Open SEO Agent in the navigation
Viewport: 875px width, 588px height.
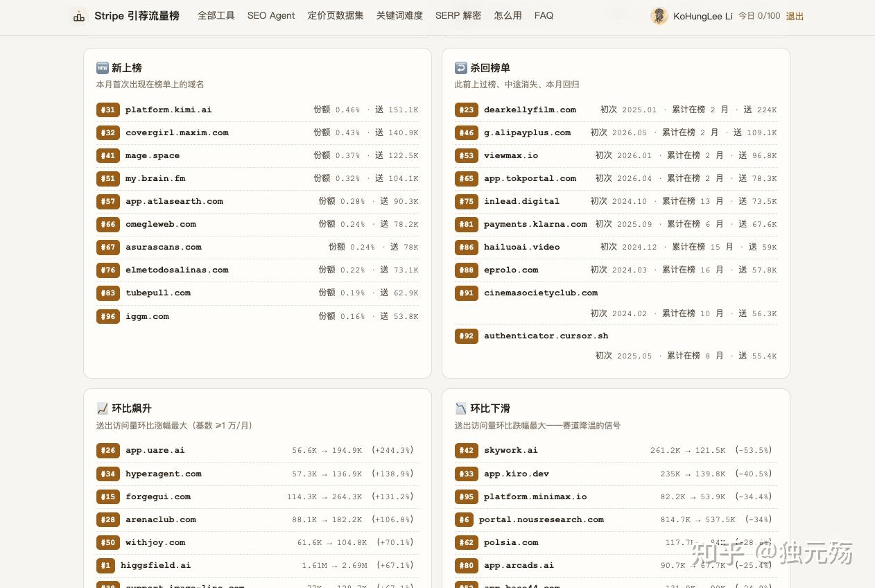point(271,15)
